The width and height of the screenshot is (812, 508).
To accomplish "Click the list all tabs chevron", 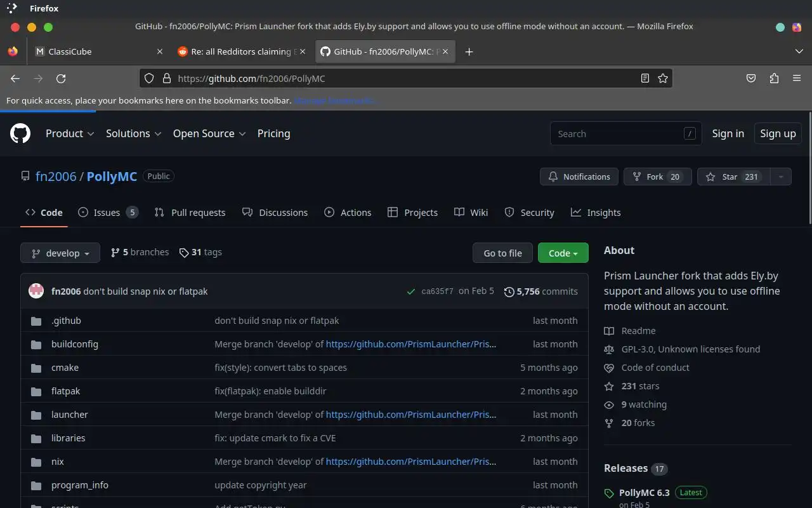I will coord(799,51).
